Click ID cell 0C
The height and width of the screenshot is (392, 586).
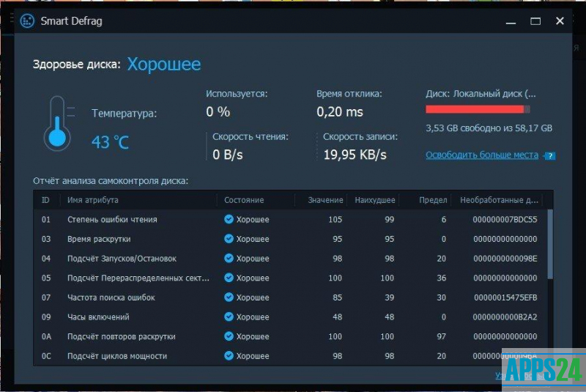(46, 356)
